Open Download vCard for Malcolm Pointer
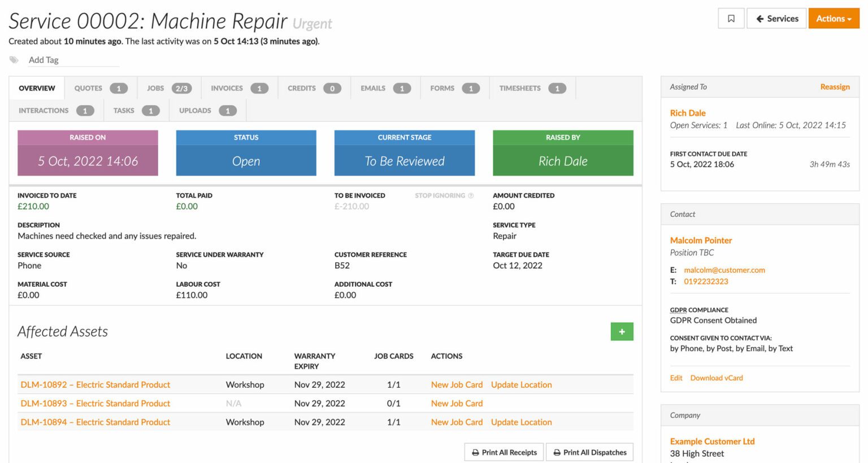Screen dimensions: 868x463 click(717, 377)
